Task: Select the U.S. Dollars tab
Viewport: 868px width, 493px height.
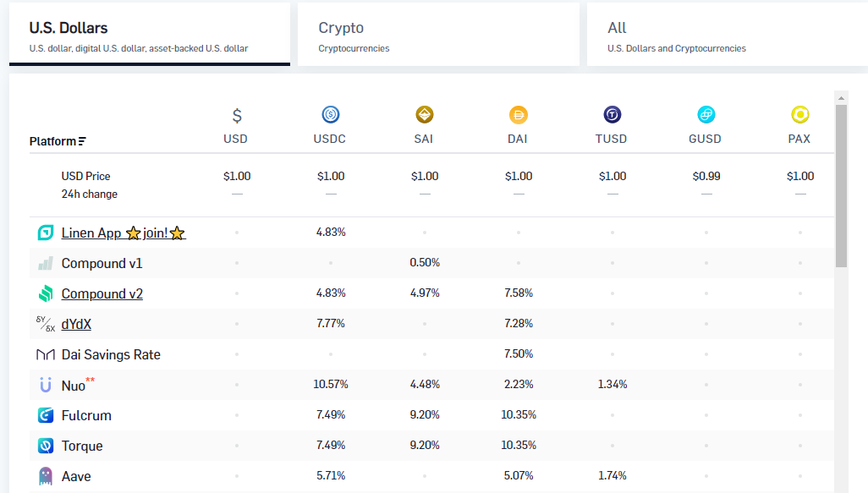Action: (x=150, y=35)
